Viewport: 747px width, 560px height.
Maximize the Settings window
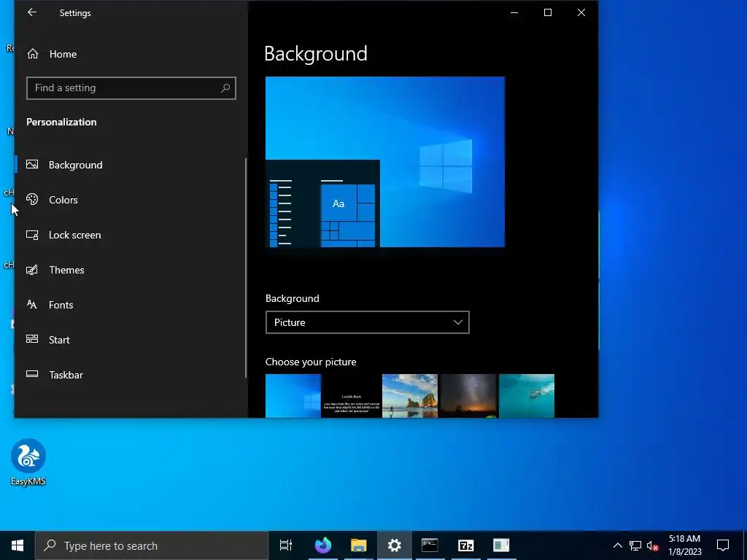click(548, 13)
